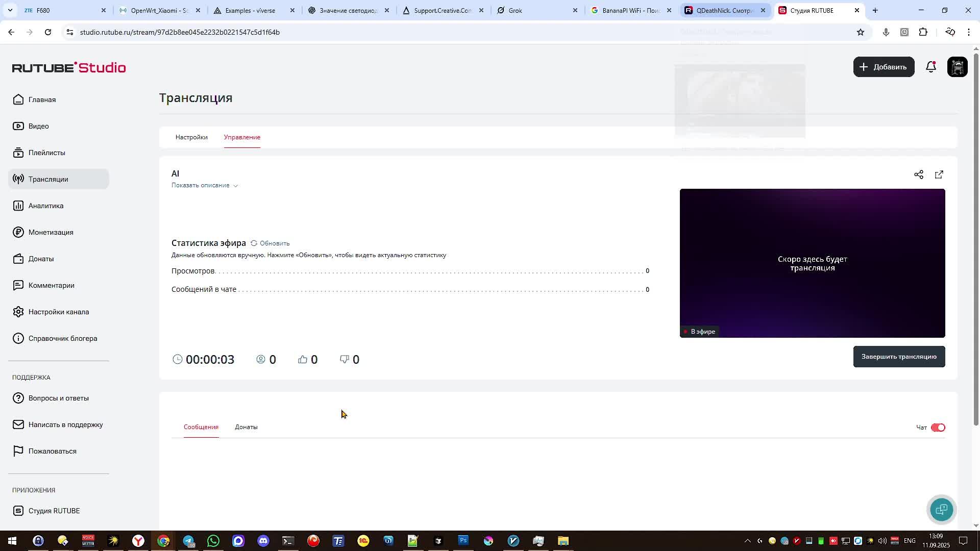The width and height of the screenshot is (980, 551).
Task: Click the stream preview thumbnail
Action: (x=812, y=263)
